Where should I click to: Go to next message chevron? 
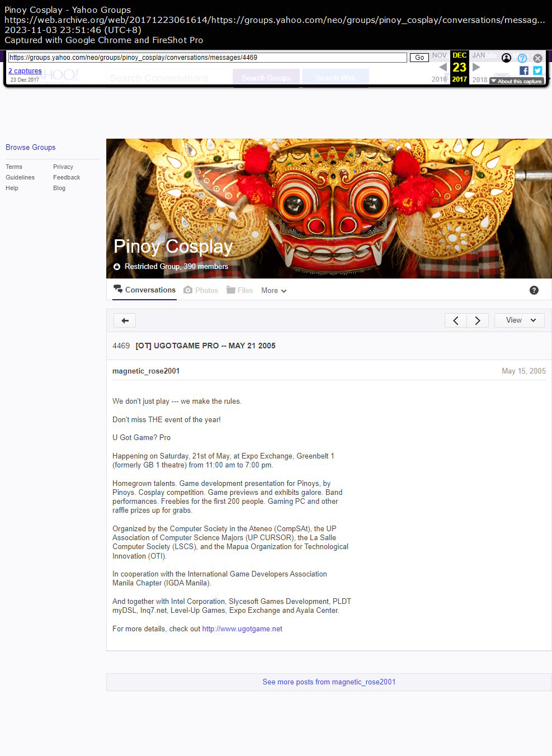(478, 320)
